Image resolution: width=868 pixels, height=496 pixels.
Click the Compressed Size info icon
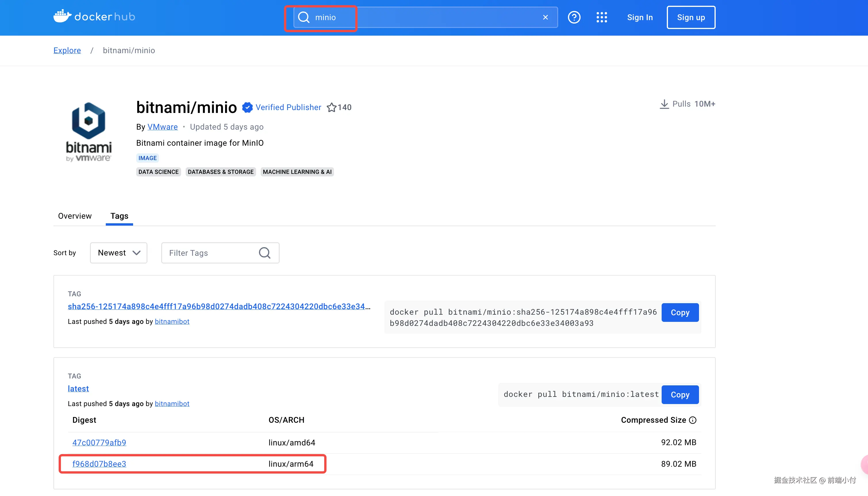[x=693, y=420]
